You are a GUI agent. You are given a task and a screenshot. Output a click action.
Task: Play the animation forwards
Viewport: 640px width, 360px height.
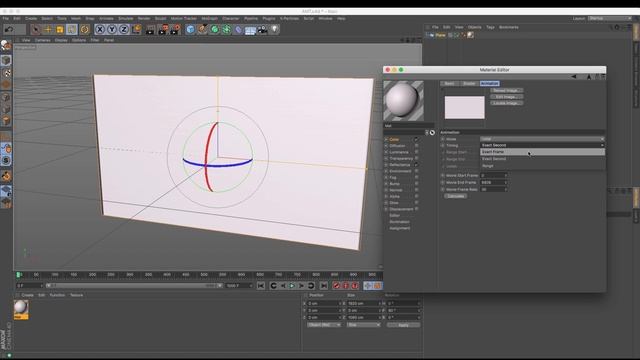pyautogui.click(x=292, y=286)
